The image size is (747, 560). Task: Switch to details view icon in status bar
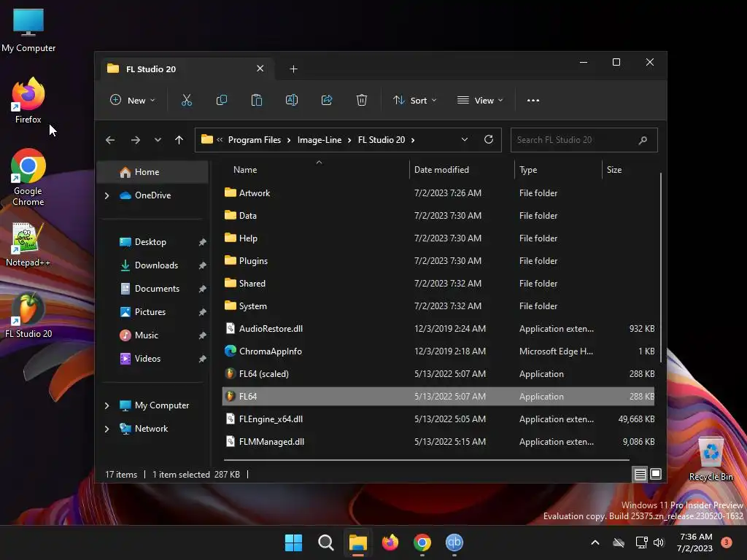tap(640, 474)
